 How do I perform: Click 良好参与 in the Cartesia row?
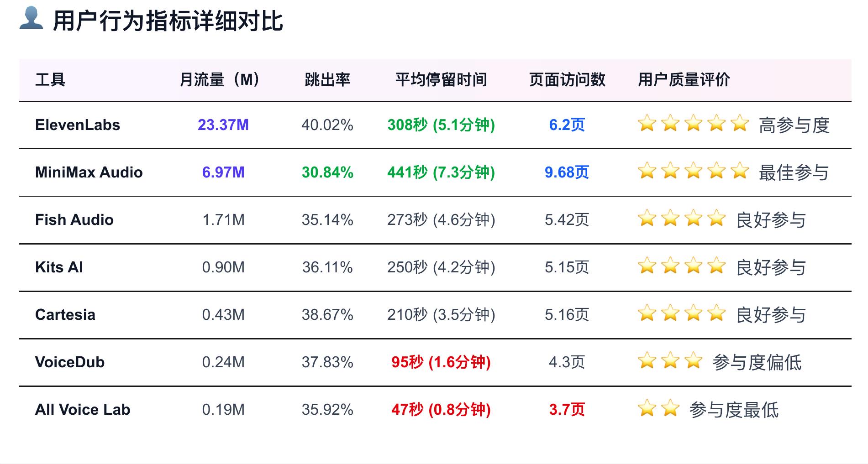tap(771, 315)
